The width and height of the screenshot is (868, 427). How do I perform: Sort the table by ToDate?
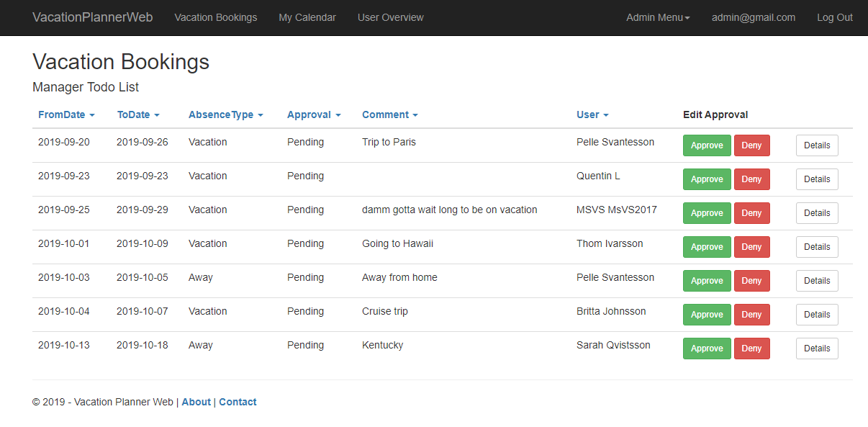[138, 114]
